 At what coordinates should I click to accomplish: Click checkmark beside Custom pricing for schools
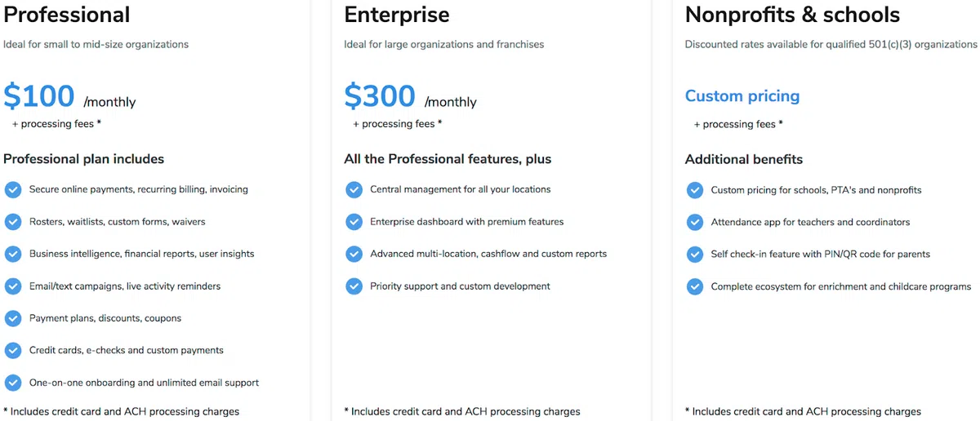[x=695, y=190]
